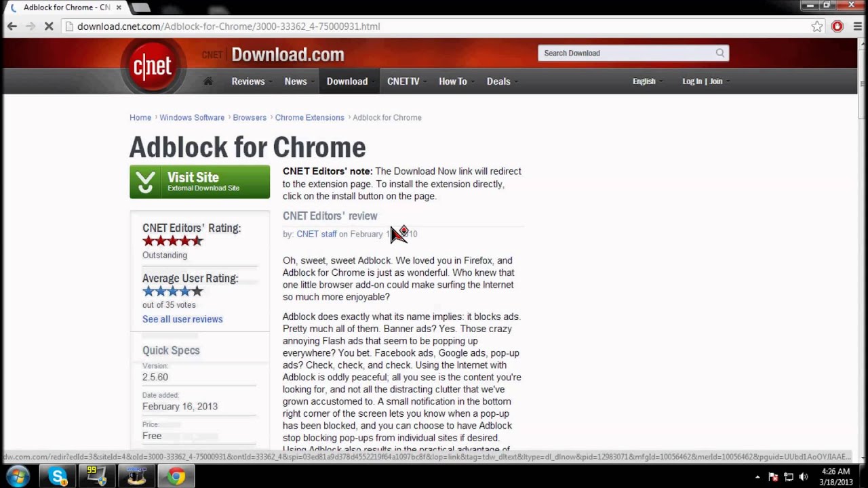This screenshot has height=488, width=868.
Task: Open Skype from taskbar
Action: click(x=58, y=476)
